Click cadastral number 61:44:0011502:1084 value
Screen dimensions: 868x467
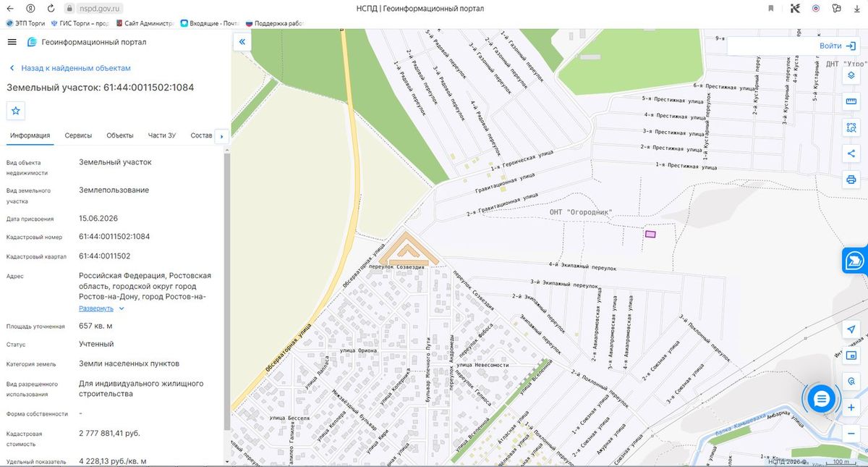pos(114,237)
